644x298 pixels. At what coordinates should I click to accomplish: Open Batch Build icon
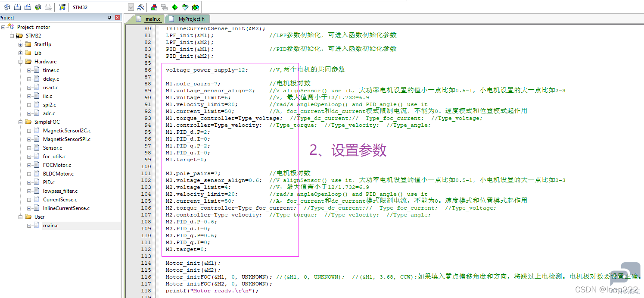[38, 7]
